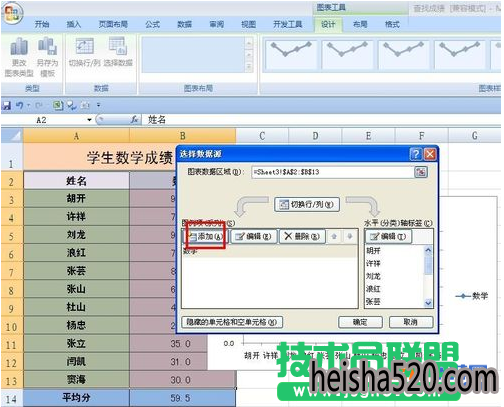
Task: Click cell 姓名 in row 2
Action: click(76, 181)
